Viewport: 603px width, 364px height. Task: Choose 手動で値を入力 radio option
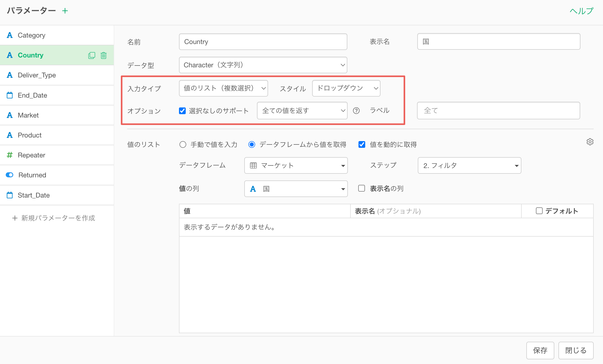183,144
